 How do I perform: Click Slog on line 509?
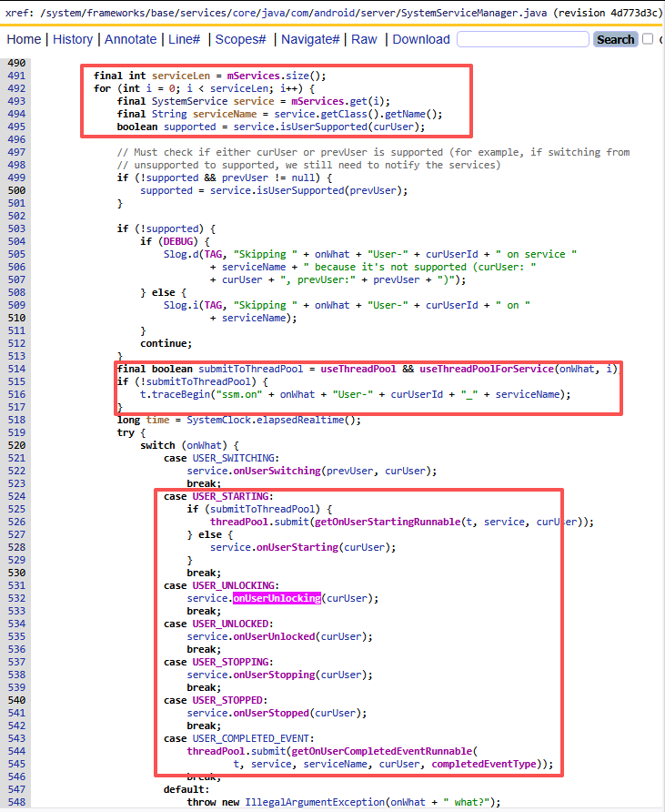(x=176, y=305)
